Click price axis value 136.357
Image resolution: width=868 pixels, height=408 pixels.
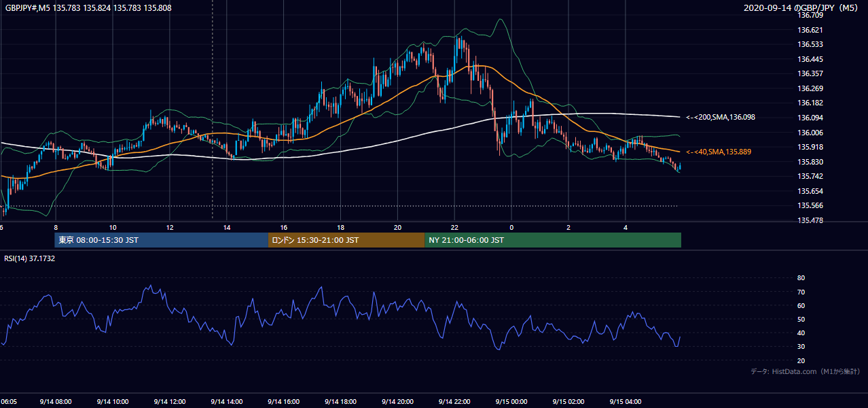point(810,74)
